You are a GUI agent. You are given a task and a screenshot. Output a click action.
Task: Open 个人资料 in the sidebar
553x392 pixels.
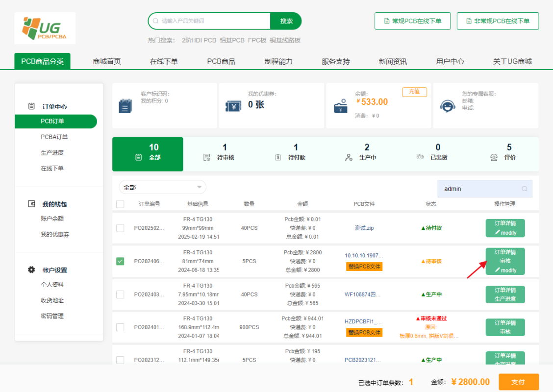[52, 285]
